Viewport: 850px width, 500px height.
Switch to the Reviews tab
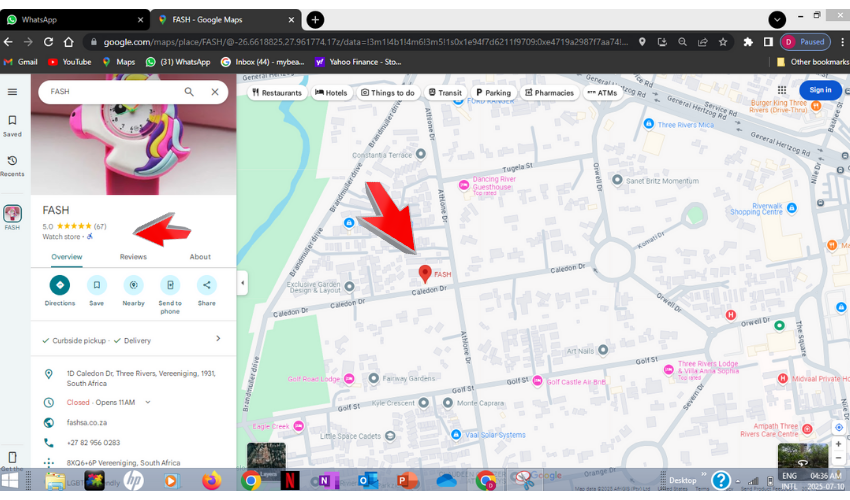click(133, 257)
